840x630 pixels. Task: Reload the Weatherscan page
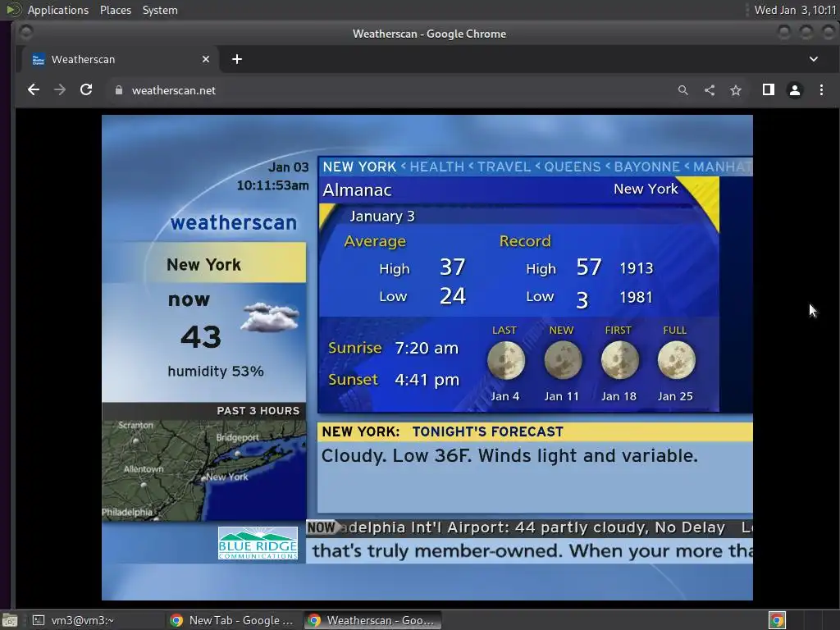point(86,90)
